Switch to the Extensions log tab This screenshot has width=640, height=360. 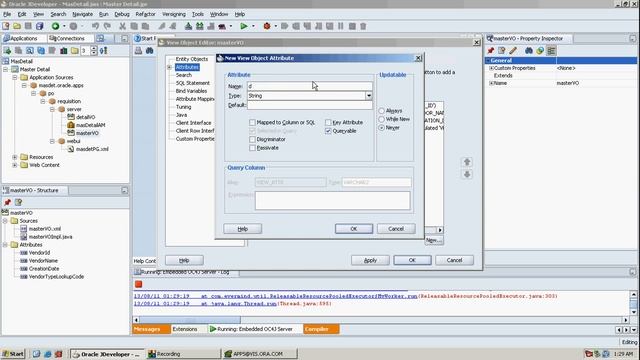[x=184, y=329]
